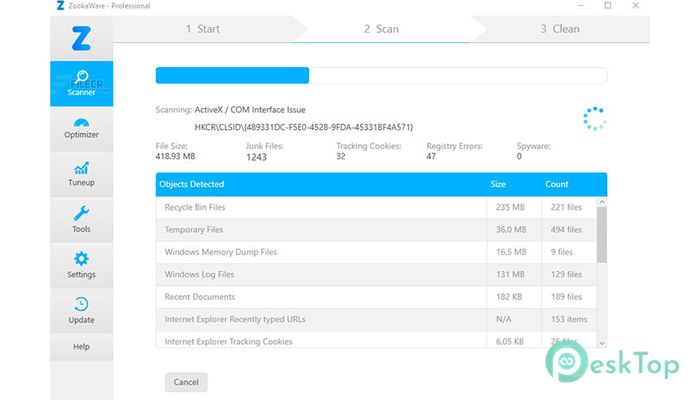Open the Optimizer section
The image size is (700, 400).
click(x=81, y=129)
